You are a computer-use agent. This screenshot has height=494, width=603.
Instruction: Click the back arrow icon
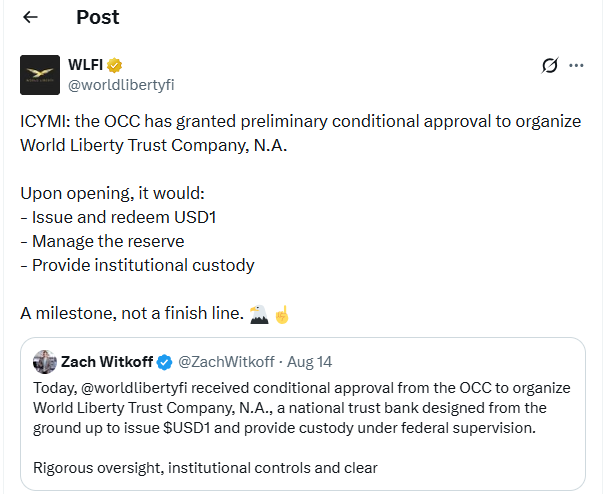point(30,17)
